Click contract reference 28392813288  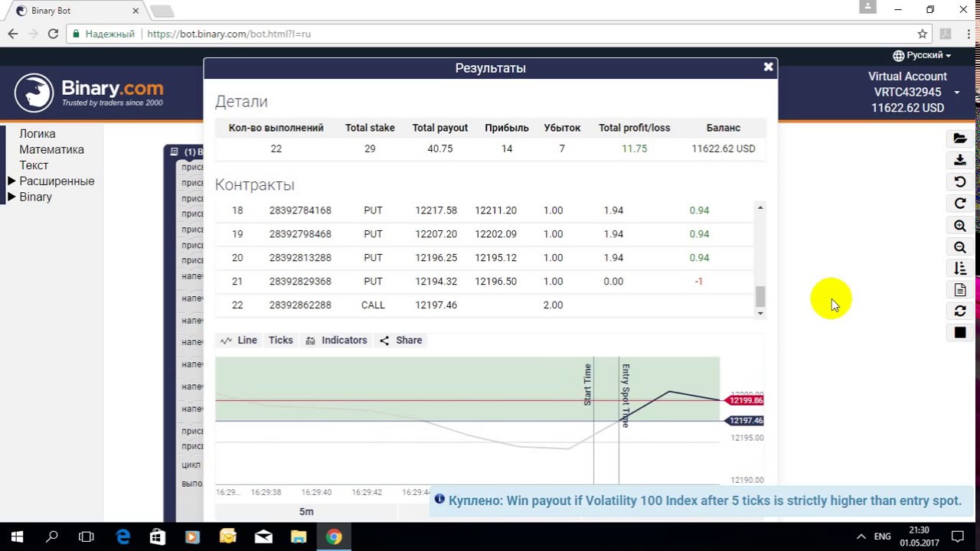(x=300, y=258)
